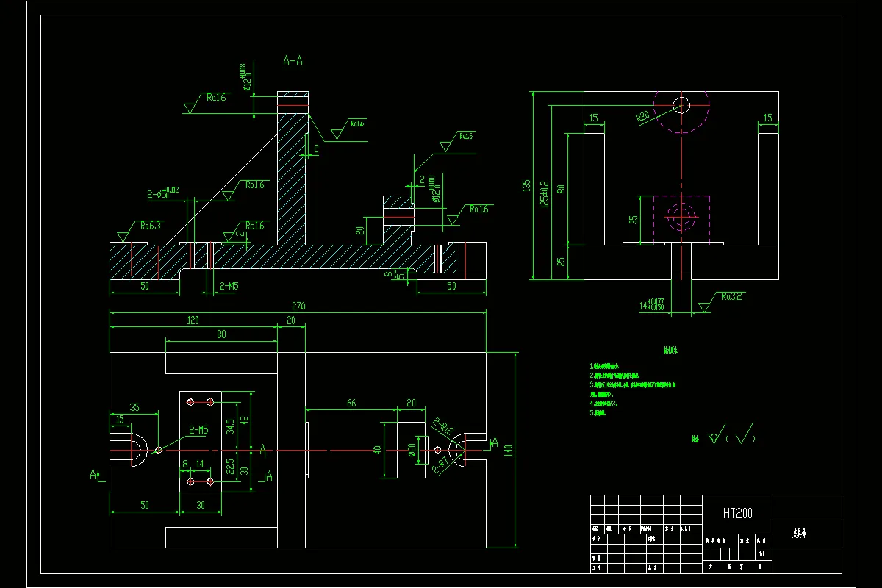Click the 25 base height dimension

pos(561,261)
